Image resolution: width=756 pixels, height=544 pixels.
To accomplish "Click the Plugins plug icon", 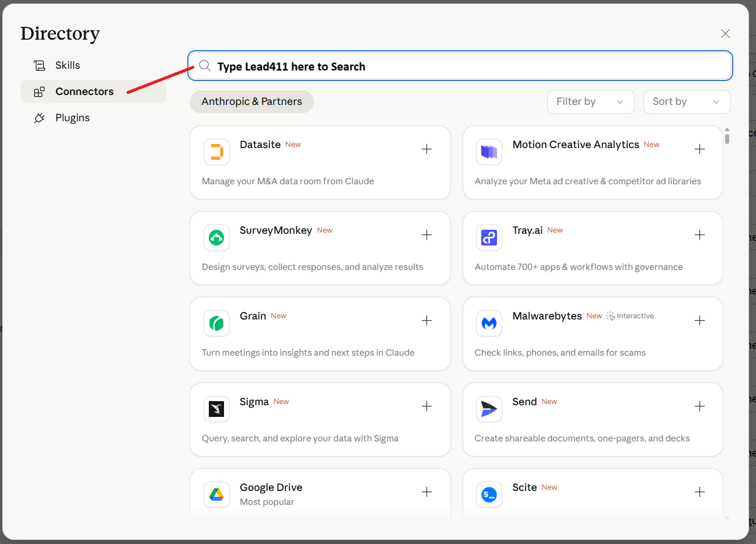I will [x=39, y=118].
